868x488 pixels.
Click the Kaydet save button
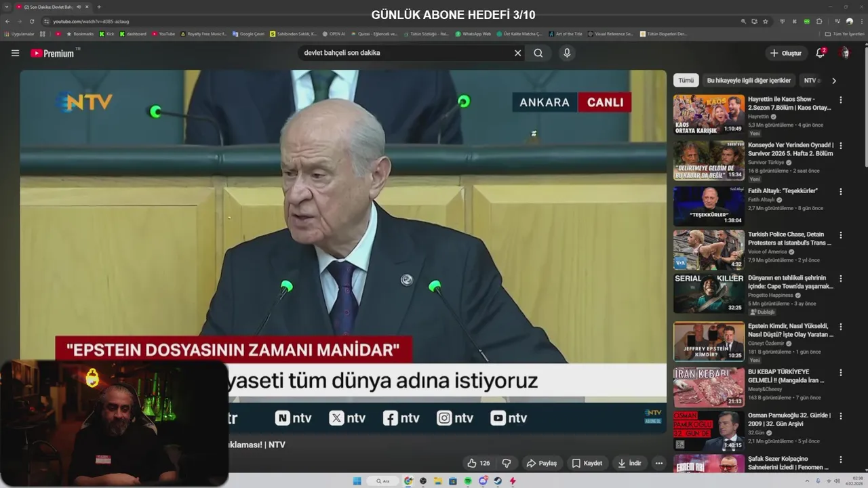[x=587, y=463]
